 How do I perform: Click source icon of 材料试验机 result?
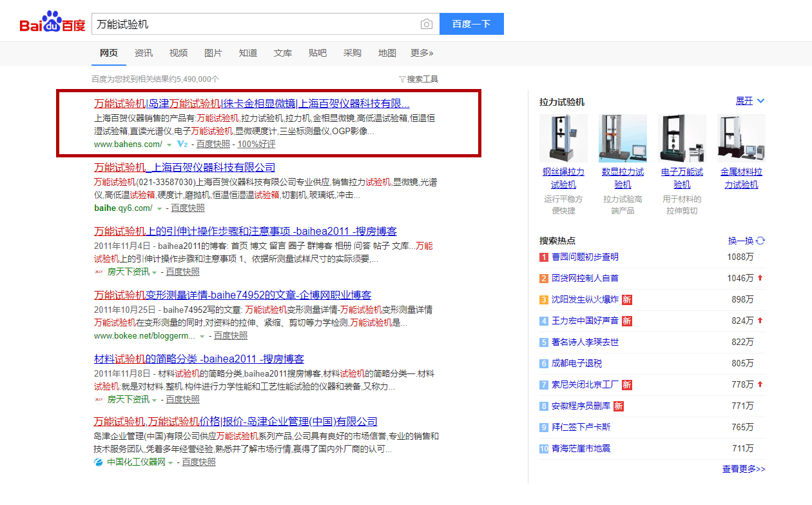(x=99, y=399)
